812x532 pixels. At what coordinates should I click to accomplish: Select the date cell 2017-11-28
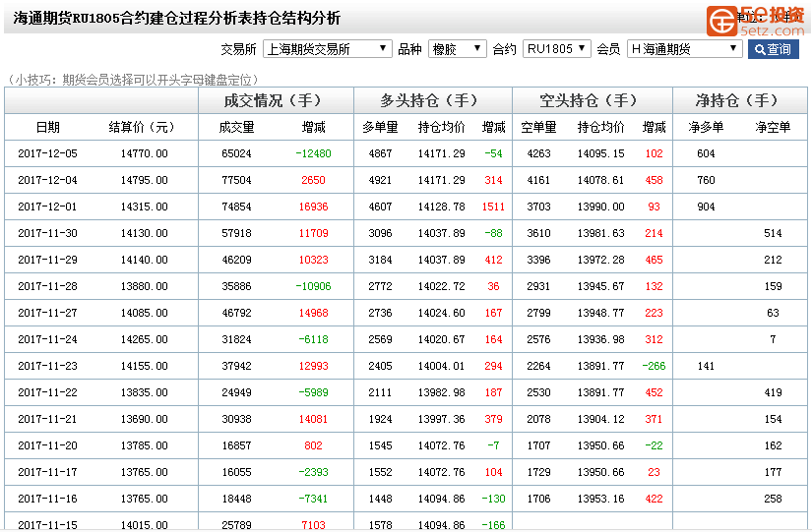pos(47,286)
